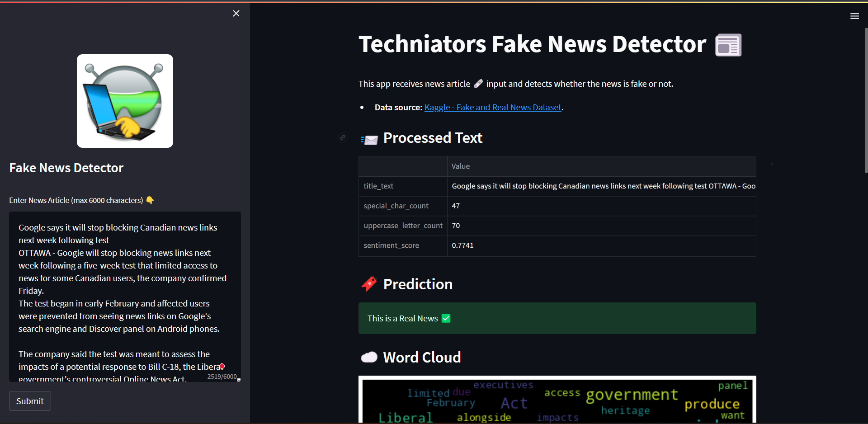Image resolution: width=868 pixels, height=424 pixels.
Task: Click the Techniators Fake News Detector title
Action: 532,44
